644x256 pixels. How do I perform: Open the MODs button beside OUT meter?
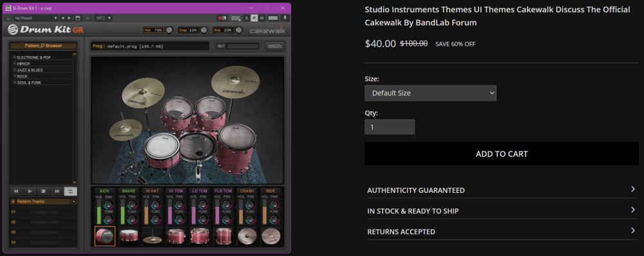274,46
